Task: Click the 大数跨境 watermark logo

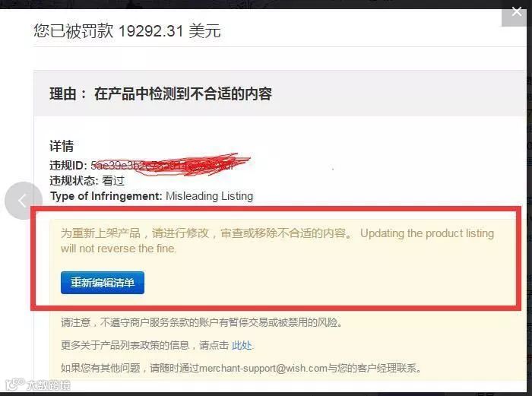Action: [x=38, y=385]
